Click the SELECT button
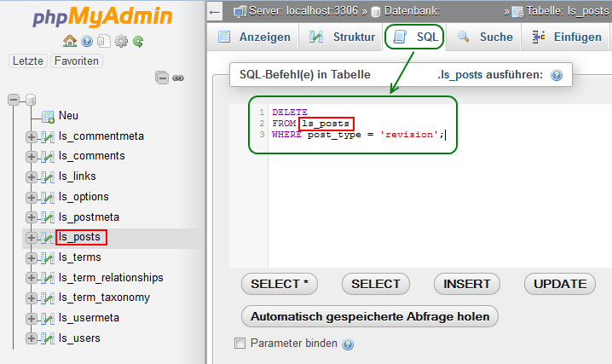 point(376,284)
